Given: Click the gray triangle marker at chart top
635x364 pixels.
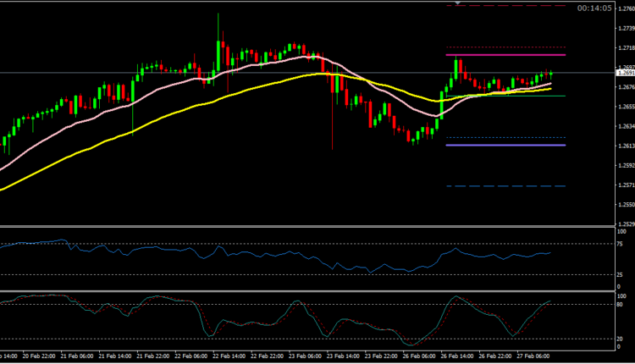Looking at the screenshot, I should click(458, 3).
